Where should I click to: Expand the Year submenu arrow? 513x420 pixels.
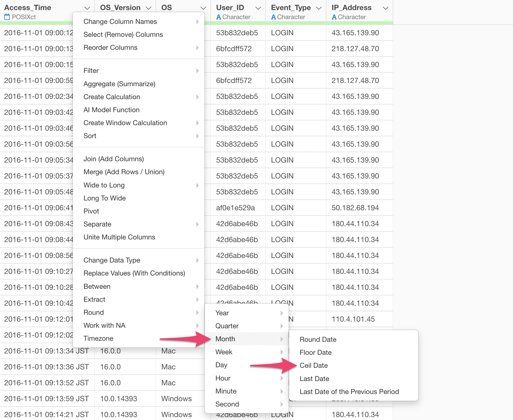tap(282, 313)
